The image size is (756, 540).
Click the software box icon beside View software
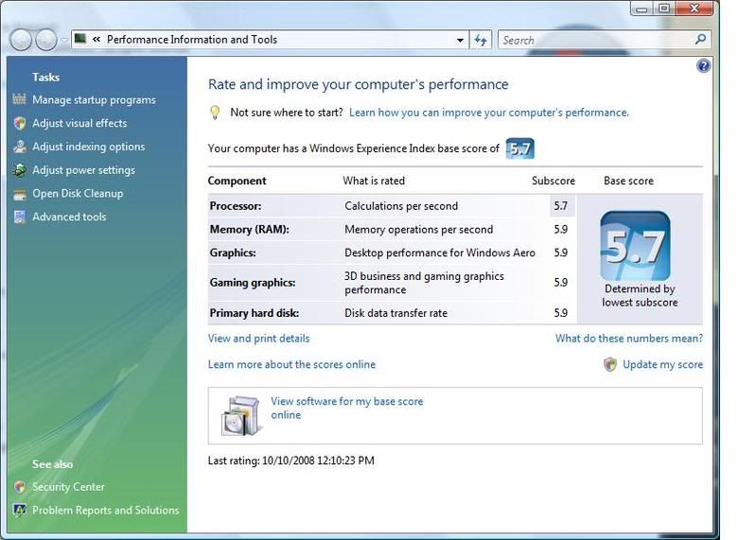click(240, 416)
